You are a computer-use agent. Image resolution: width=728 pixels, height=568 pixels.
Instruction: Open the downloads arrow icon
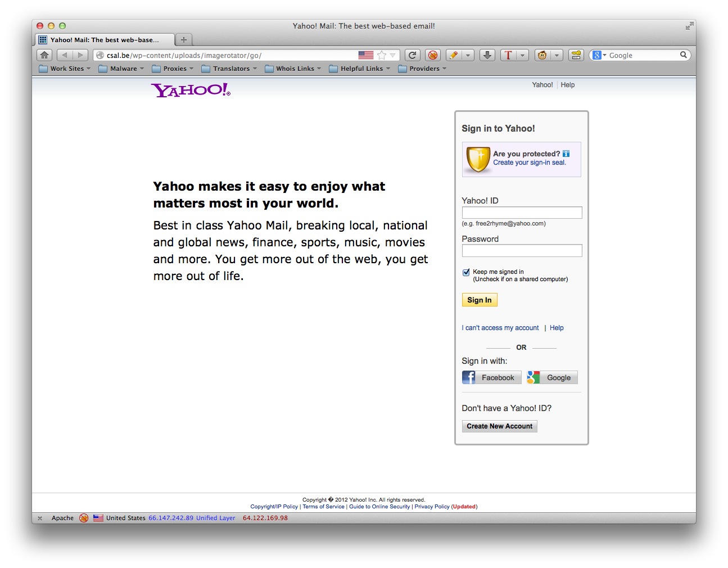pyautogui.click(x=487, y=55)
